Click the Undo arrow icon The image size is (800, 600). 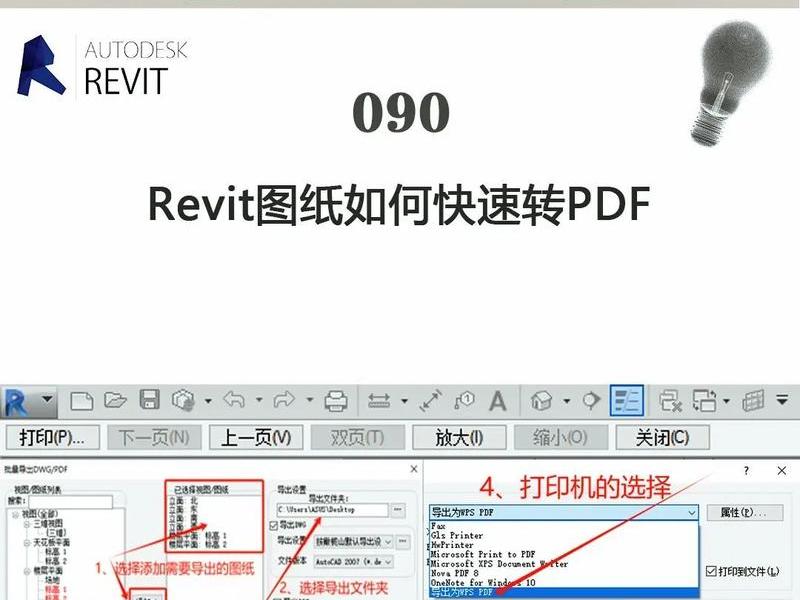234,399
